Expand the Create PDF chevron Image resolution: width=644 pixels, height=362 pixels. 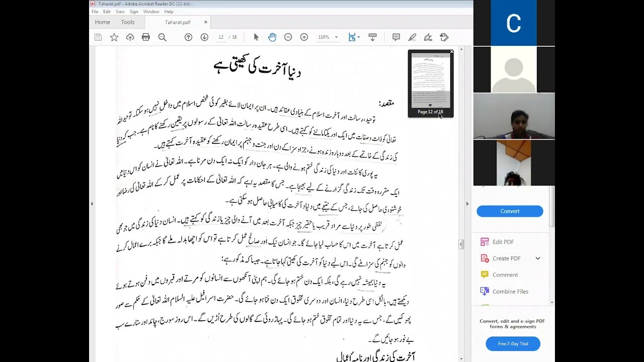(x=537, y=258)
